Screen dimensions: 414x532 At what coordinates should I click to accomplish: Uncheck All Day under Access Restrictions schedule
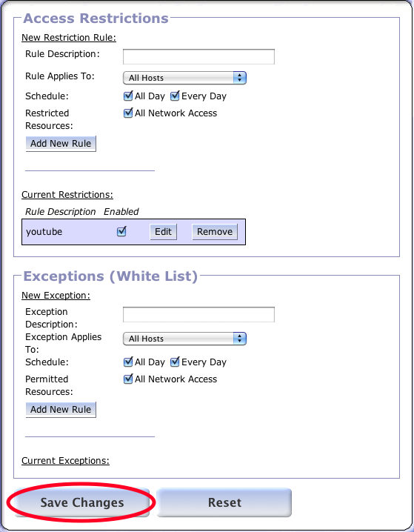tap(128, 96)
